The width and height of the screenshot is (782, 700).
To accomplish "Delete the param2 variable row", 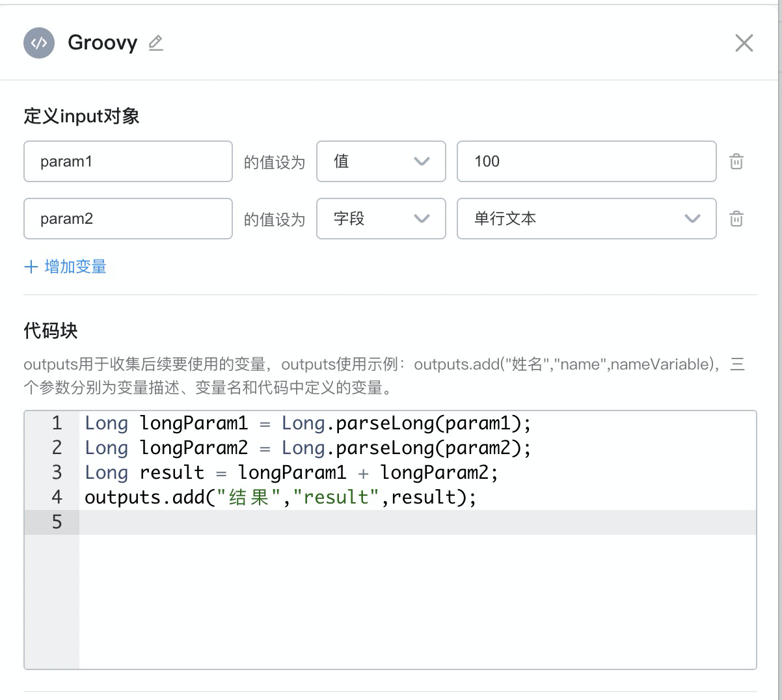I will pyautogui.click(x=736, y=219).
